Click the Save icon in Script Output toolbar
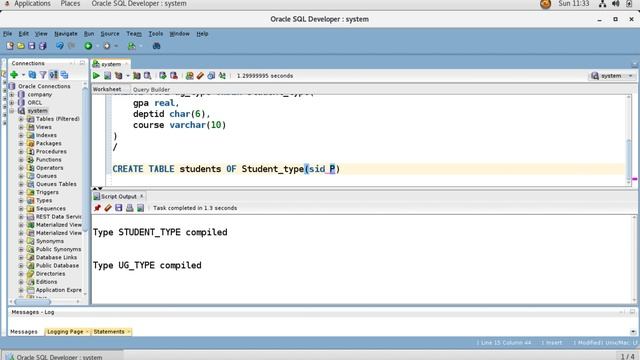Screen dimensions: 640x360 (119, 208)
